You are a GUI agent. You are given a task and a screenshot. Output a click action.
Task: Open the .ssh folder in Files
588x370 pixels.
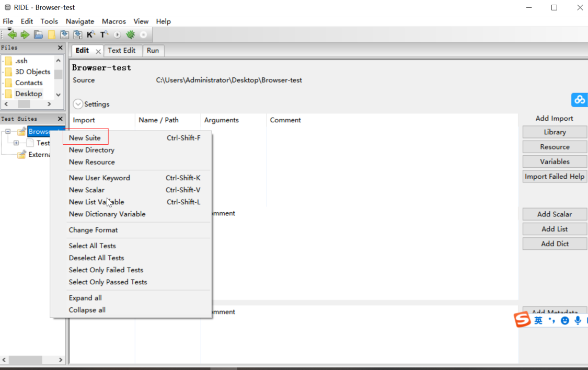pos(21,61)
